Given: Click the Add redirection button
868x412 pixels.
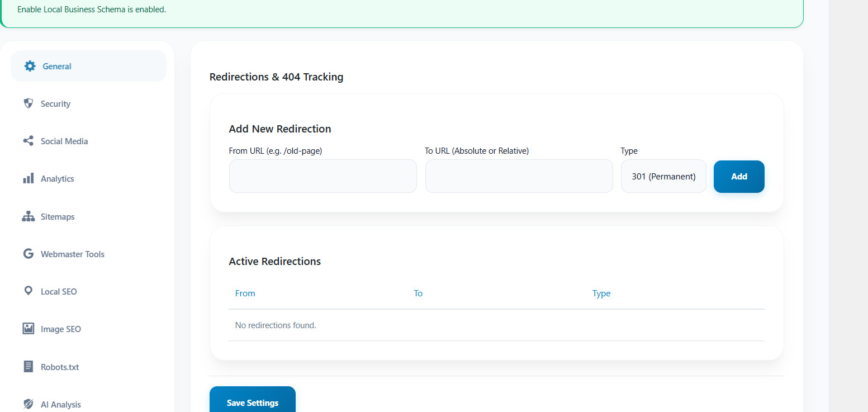Looking at the screenshot, I should (x=739, y=176).
